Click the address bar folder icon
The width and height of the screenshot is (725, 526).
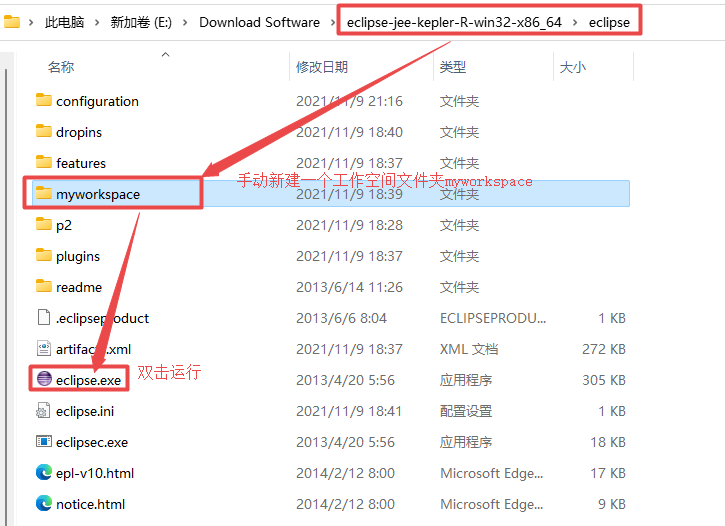coord(12,22)
